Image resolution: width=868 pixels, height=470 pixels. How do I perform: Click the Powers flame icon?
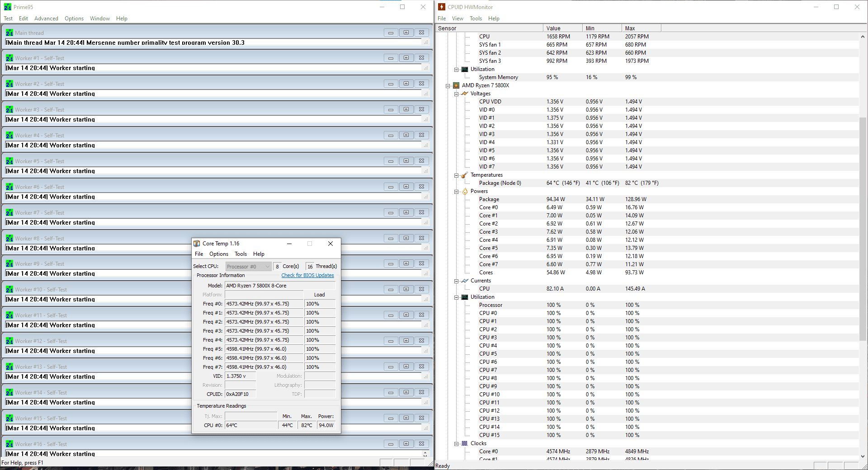(465, 191)
